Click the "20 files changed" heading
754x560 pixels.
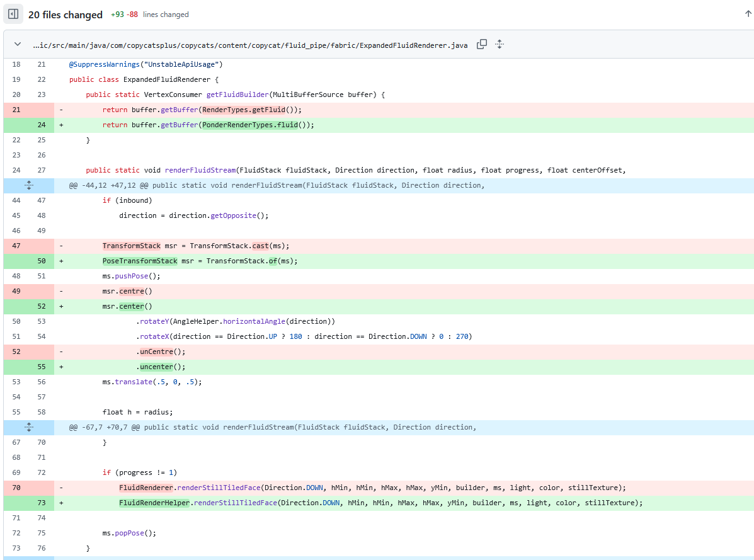tap(65, 14)
